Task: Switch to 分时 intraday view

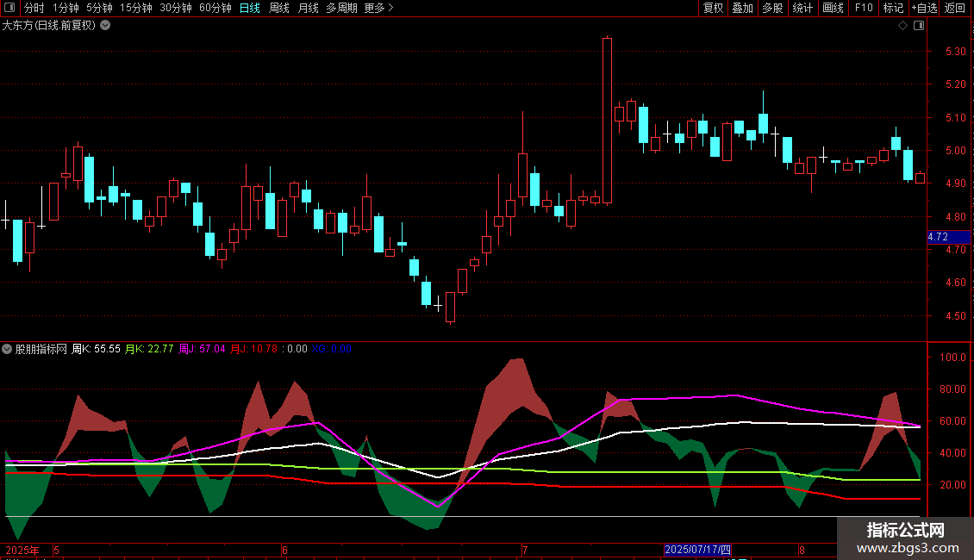Action: pos(34,8)
